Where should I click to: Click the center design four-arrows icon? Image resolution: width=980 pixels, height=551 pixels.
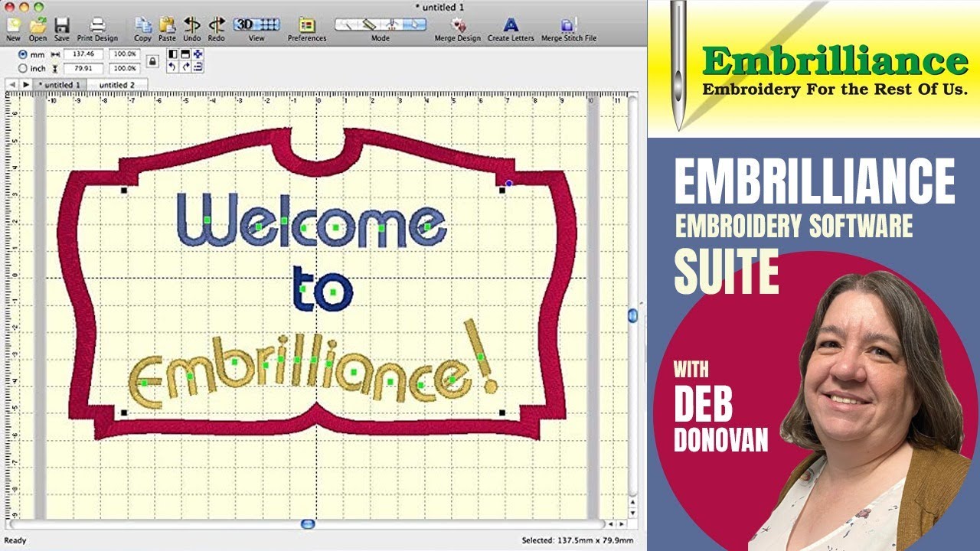coord(198,54)
